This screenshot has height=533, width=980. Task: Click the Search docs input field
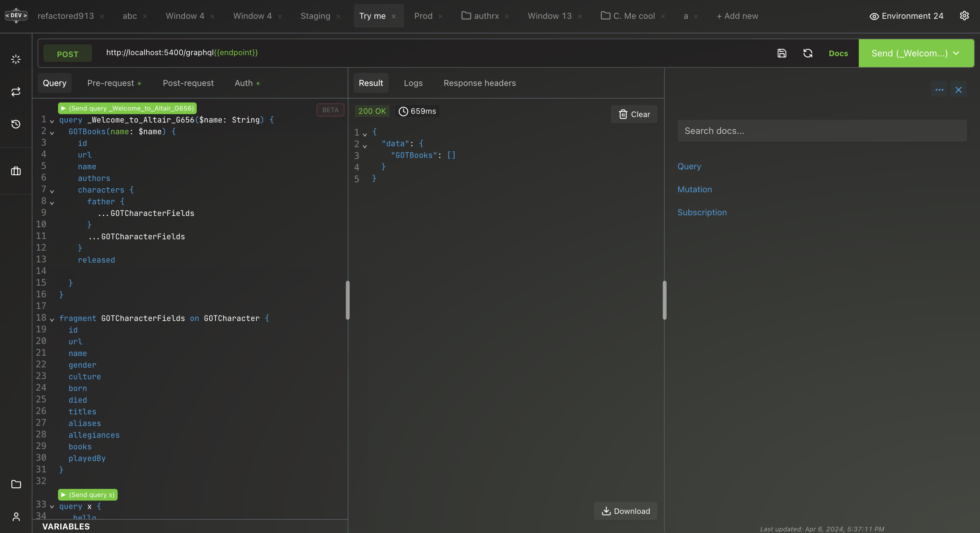tap(822, 131)
